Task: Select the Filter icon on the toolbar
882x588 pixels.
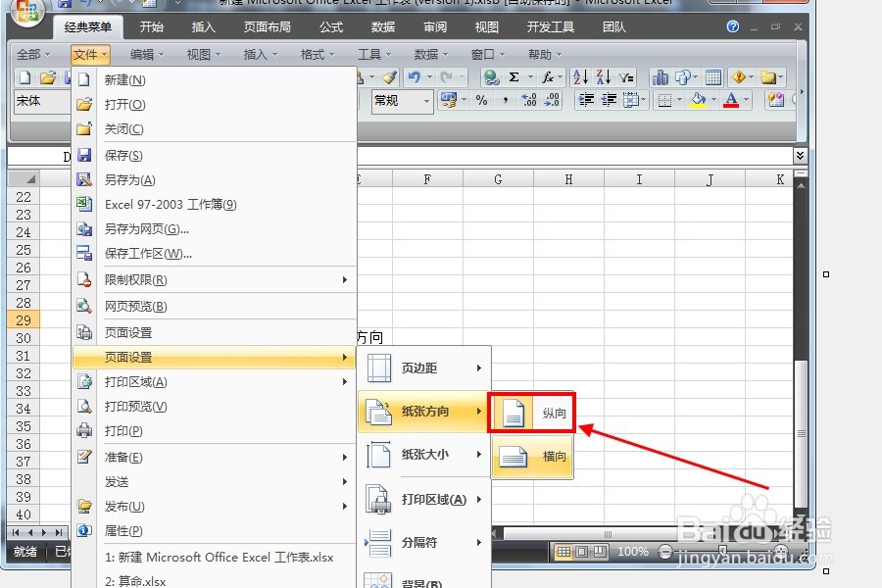Action: click(624, 76)
